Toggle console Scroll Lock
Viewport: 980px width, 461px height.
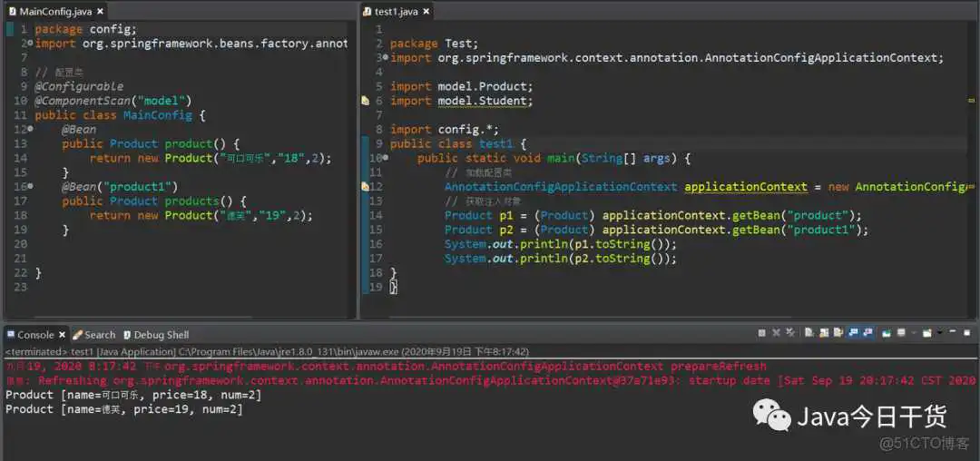click(824, 333)
